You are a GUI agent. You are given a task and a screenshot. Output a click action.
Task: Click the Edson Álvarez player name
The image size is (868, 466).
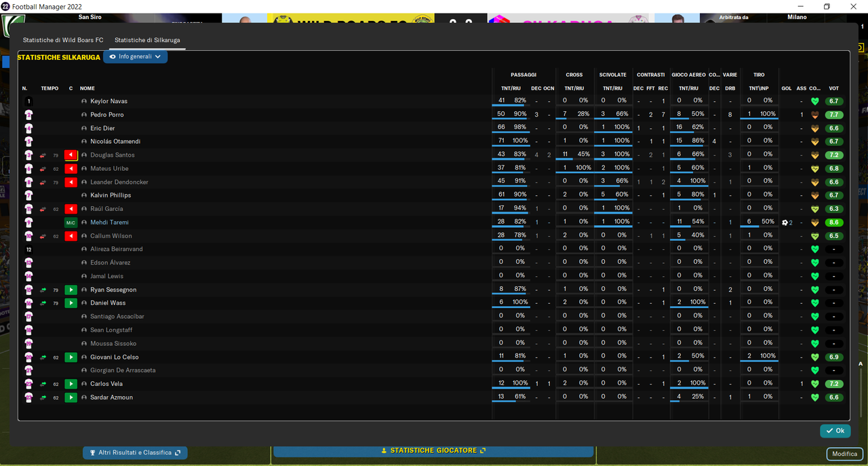point(111,263)
